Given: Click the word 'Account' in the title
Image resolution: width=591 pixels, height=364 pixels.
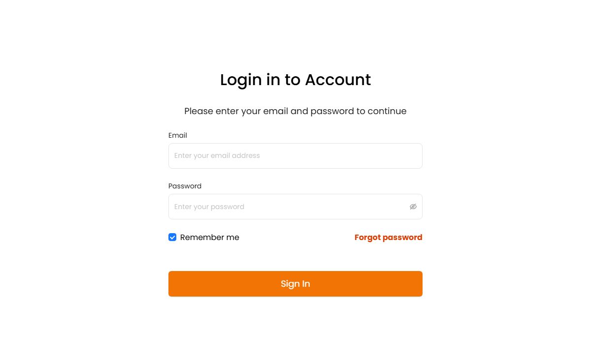Looking at the screenshot, I should (338, 80).
